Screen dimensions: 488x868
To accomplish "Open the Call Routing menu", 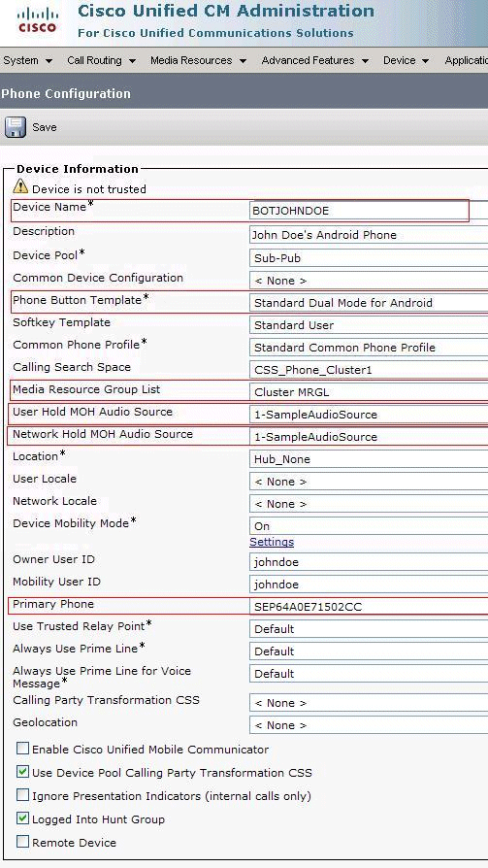I will (101, 60).
